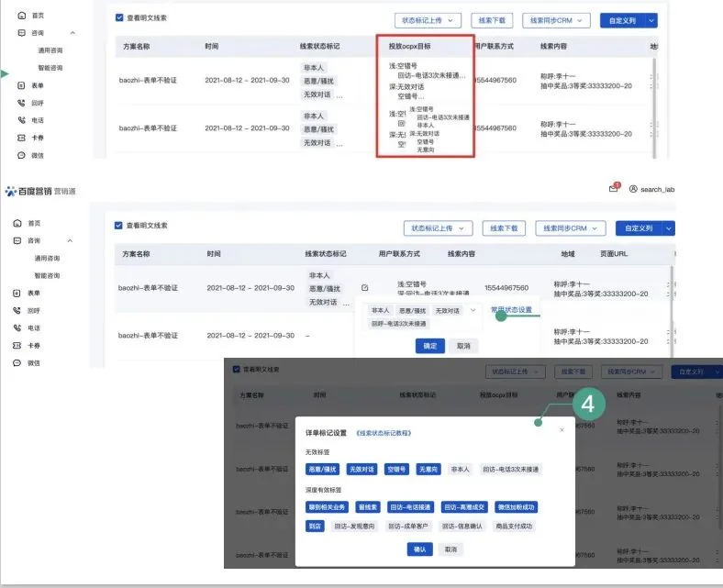Click 微信 WeChat icon in middle screenshot sidebar

(x=17, y=363)
